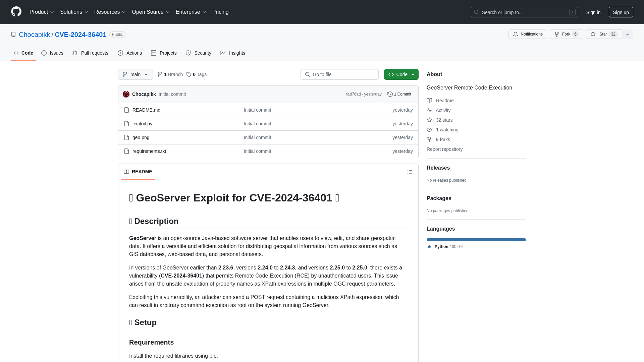Viewport: 644px width, 362px height.
Task: Switch to the Code tab
Action: click(23, 53)
